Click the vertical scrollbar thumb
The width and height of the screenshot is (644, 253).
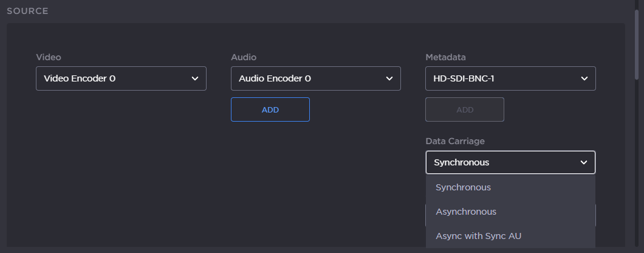pos(636,43)
